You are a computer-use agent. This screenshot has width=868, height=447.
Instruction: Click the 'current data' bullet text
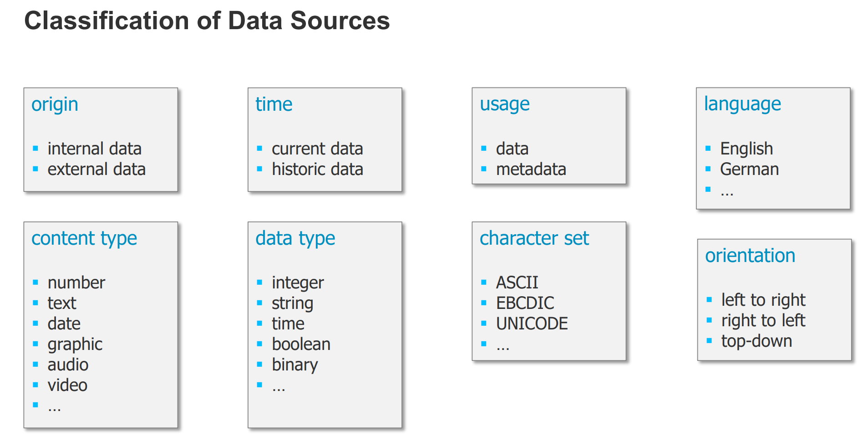coord(317,149)
